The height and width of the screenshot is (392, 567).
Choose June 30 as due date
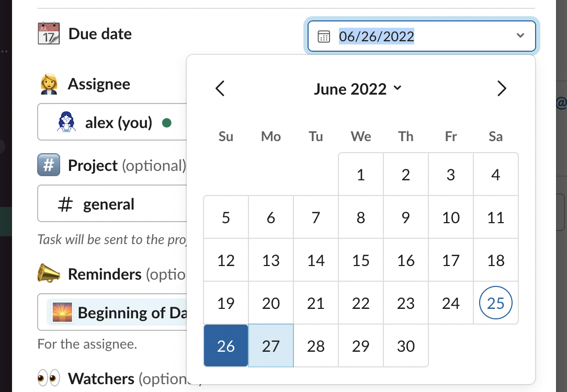pos(406,346)
